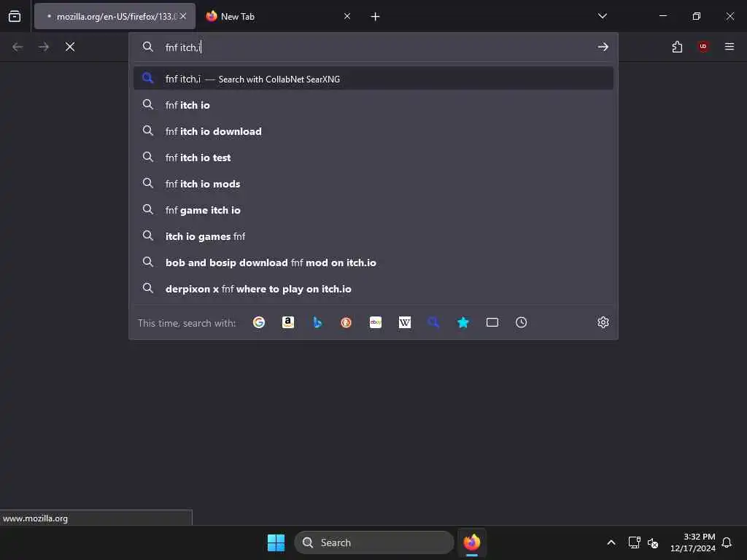Open the network status tray icon
The height and width of the screenshot is (560, 747).
[x=634, y=542]
